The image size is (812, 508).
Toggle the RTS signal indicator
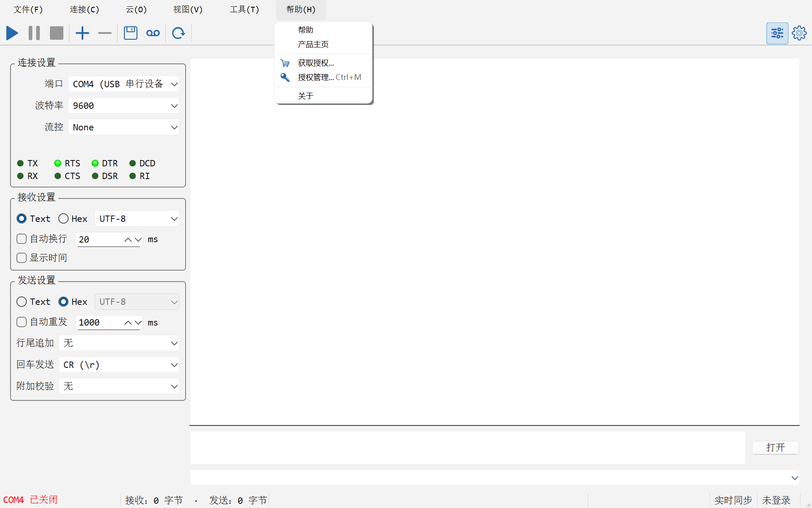pos(58,163)
